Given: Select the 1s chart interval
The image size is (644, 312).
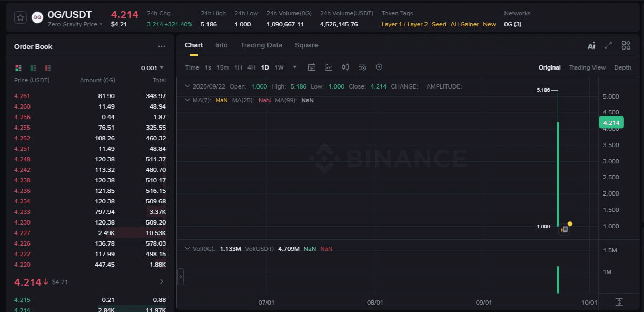Looking at the screenshot, I should tap(208, 67).
